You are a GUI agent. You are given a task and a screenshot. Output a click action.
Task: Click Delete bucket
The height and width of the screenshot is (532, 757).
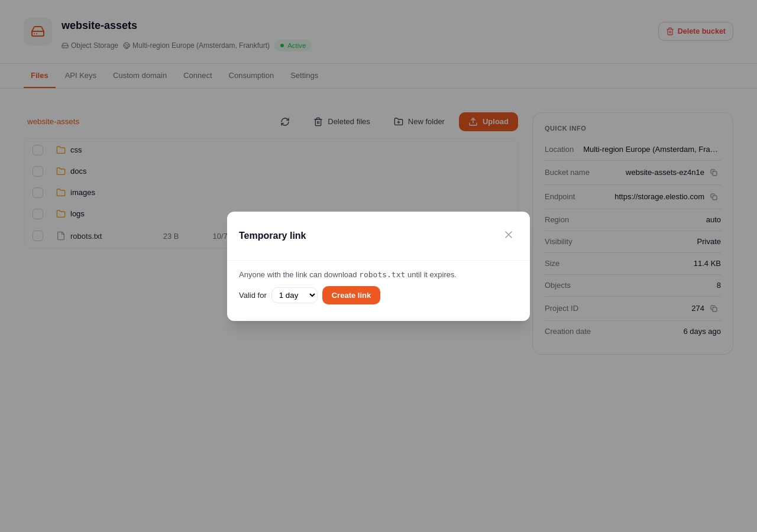click(695, 31)
